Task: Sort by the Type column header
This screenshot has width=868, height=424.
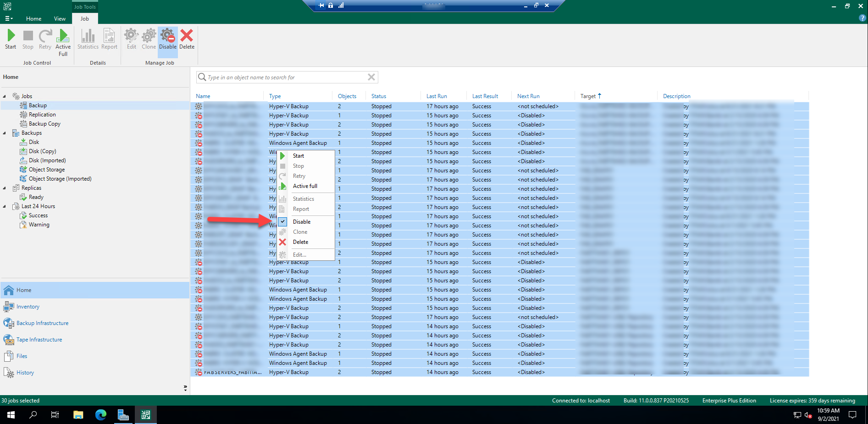Action: [275, 96]
